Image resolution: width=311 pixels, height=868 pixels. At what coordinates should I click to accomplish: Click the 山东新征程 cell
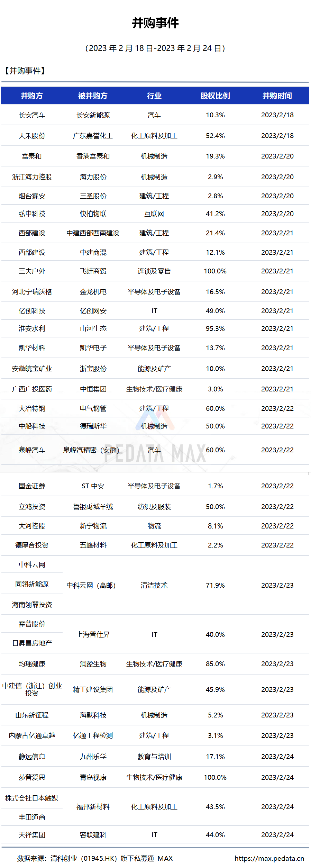[32, 715]
